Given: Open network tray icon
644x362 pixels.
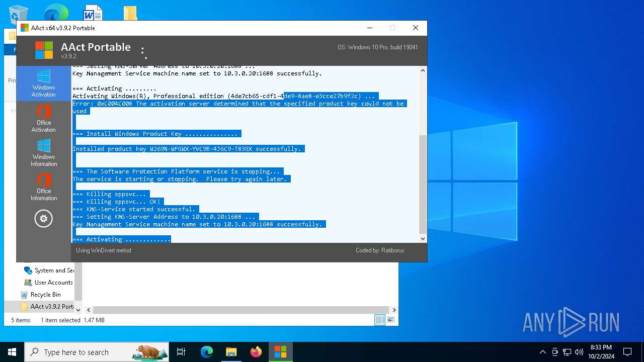Looking at the screenshot, I should tap(567, 352).
